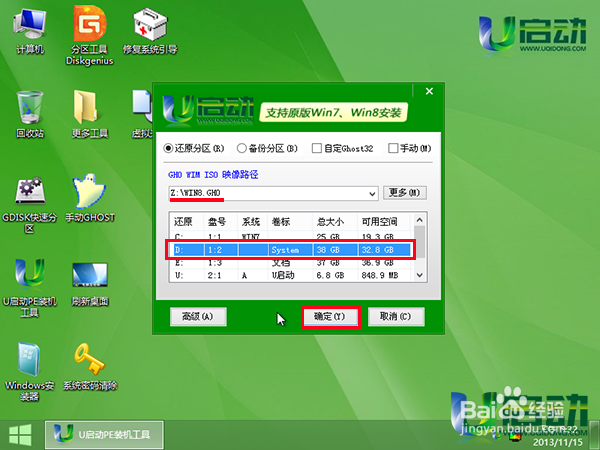600x450 pixels.
Task: Launch 手动GHOST ghost icon
Action: (90, 198)
